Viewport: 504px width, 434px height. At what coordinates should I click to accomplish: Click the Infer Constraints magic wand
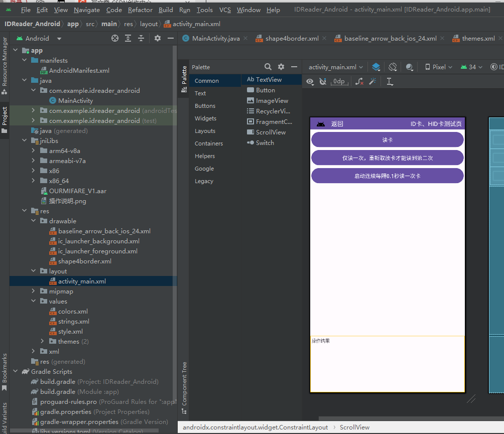pyautogui.click(x=372, y=81)
